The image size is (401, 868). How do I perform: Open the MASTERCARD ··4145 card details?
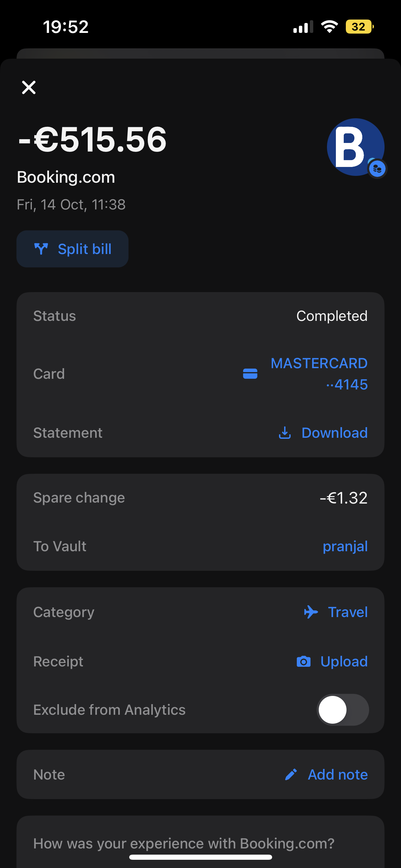click(319, 374)
